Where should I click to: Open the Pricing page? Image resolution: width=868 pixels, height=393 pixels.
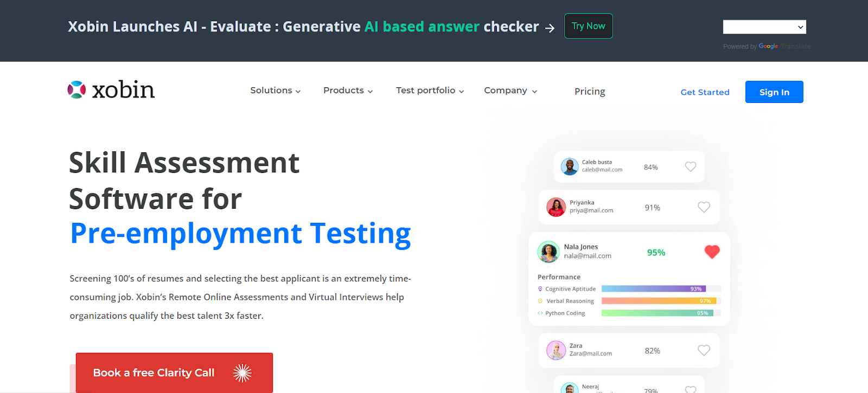(x=590, y=92)
